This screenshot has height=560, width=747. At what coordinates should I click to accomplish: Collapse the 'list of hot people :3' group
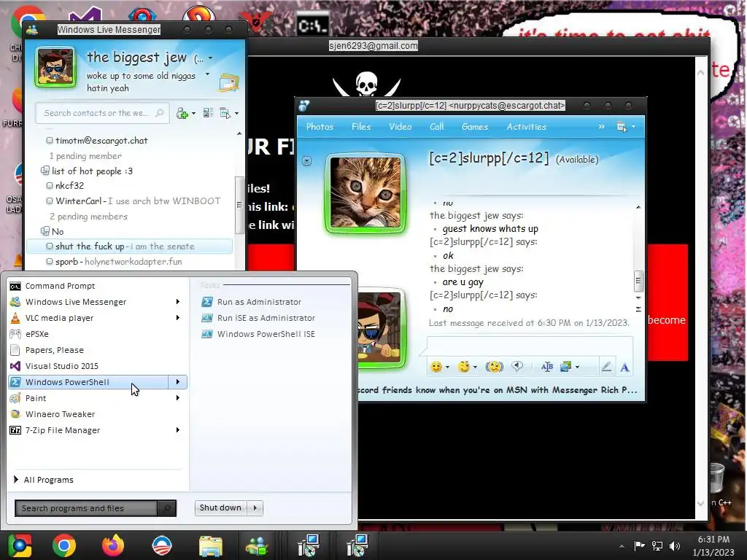point(44,171)
